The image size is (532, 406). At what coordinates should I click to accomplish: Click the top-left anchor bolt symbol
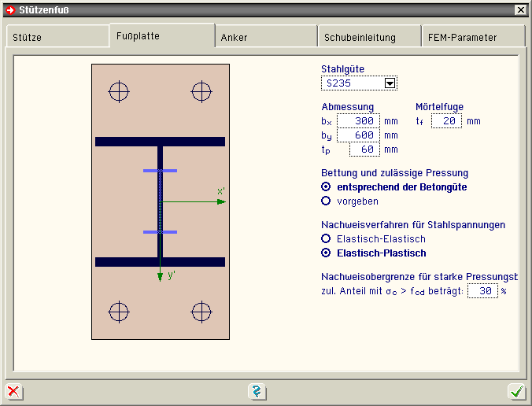(119, 91)
